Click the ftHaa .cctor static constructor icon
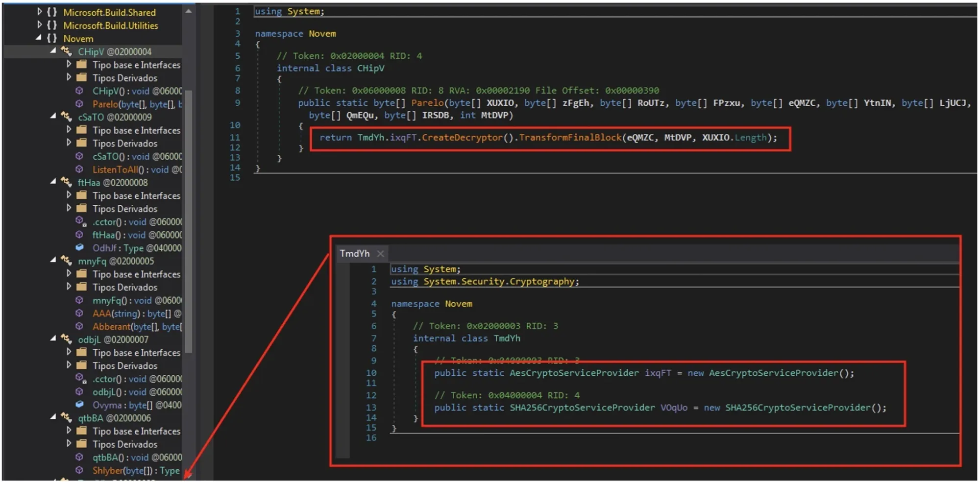 80,221
